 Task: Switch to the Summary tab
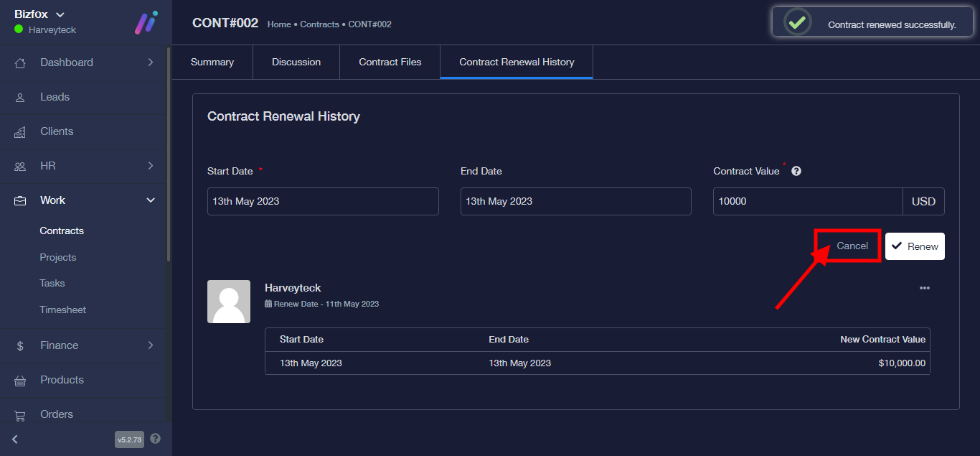point(212,62)
